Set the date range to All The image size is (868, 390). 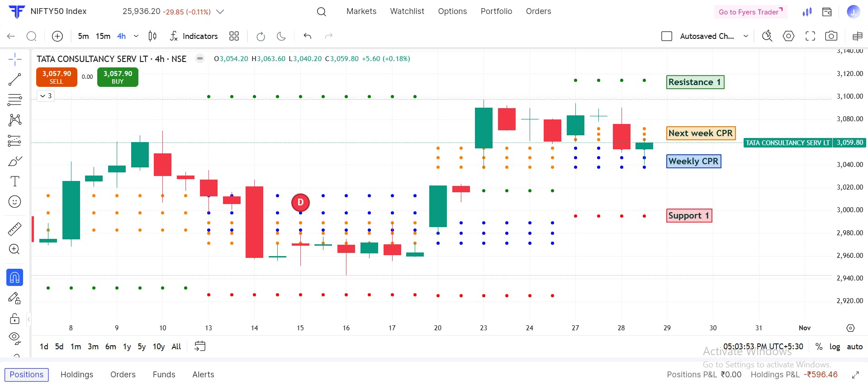[176, 347]
